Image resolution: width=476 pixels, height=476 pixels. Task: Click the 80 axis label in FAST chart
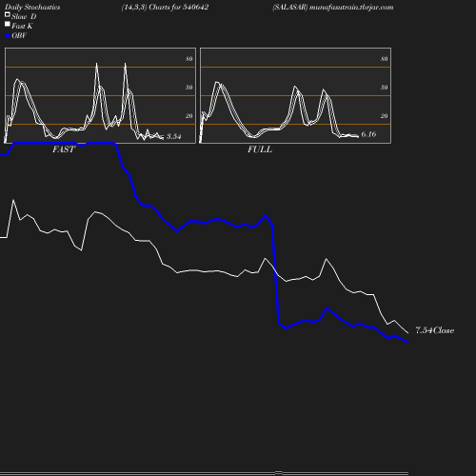(188, 59)
